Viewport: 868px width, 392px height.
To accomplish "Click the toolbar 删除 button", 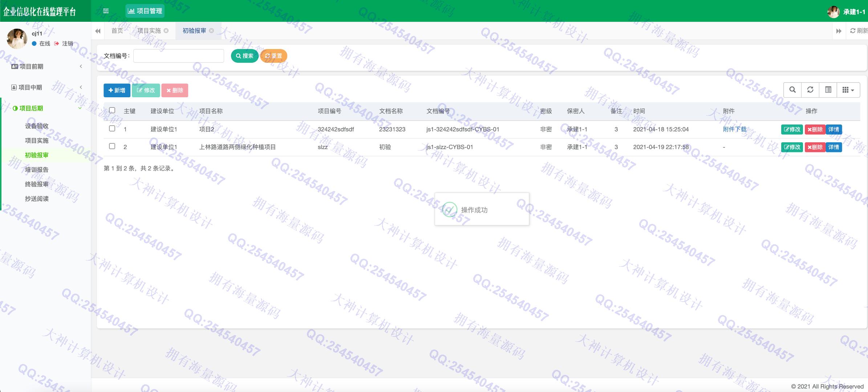I will (175, 90).
